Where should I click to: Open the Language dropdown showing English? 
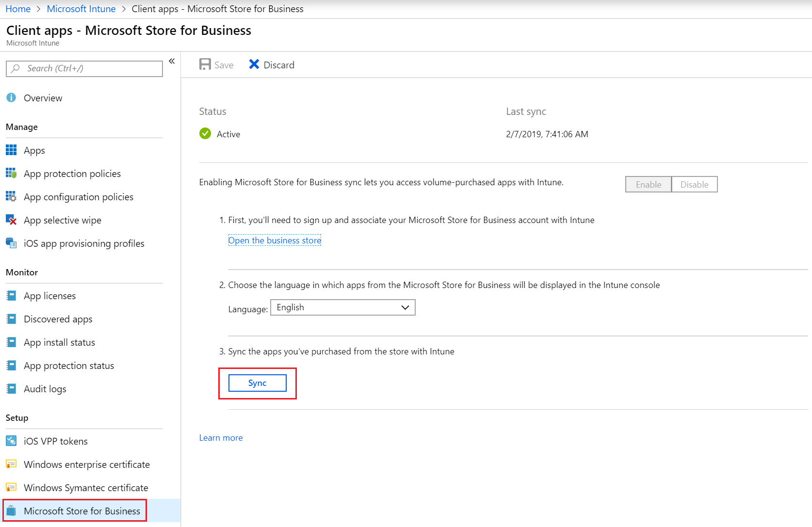(342, 308)
